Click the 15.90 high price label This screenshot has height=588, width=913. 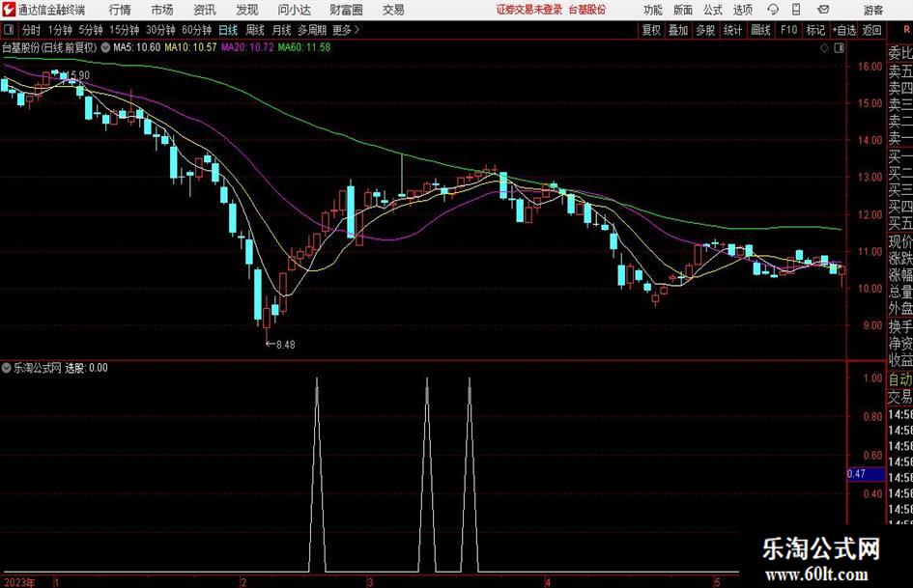78,75
